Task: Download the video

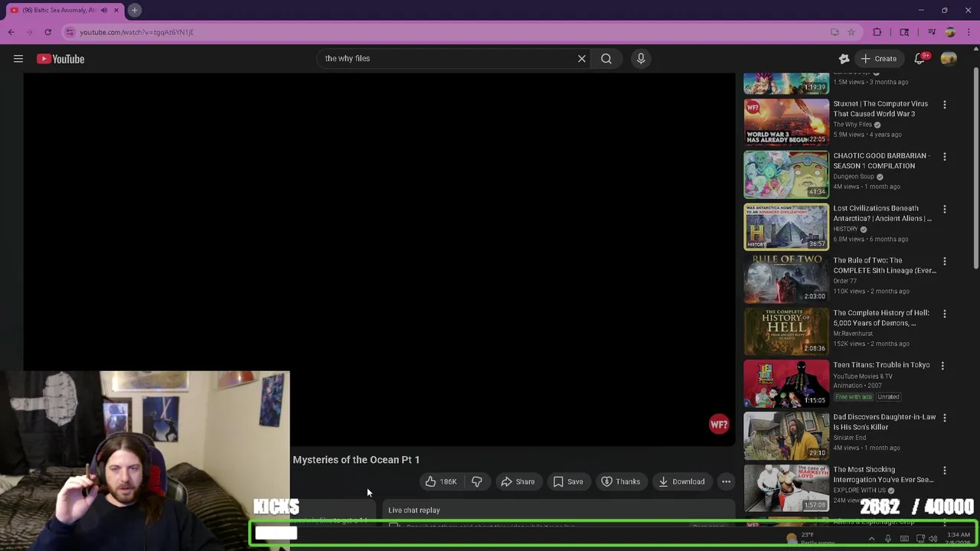Action: click(681, 481)
